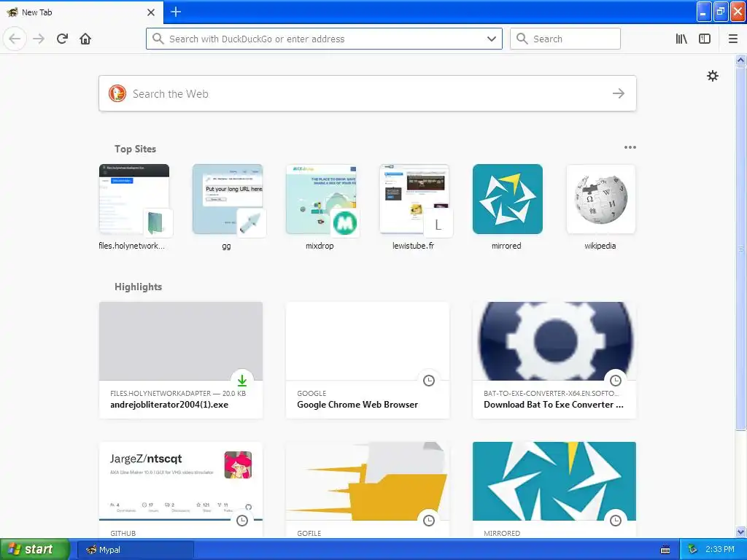Screen dimensions: 747x560
Task: Click the 2:33 PM system clock
Action: coord(720,550)
